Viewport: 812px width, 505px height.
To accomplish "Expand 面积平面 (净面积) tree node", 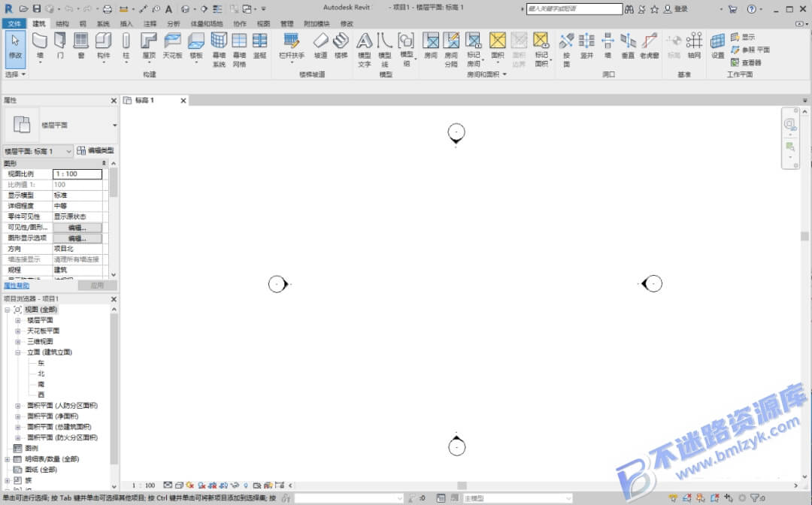I will click(x=17, y=416).
